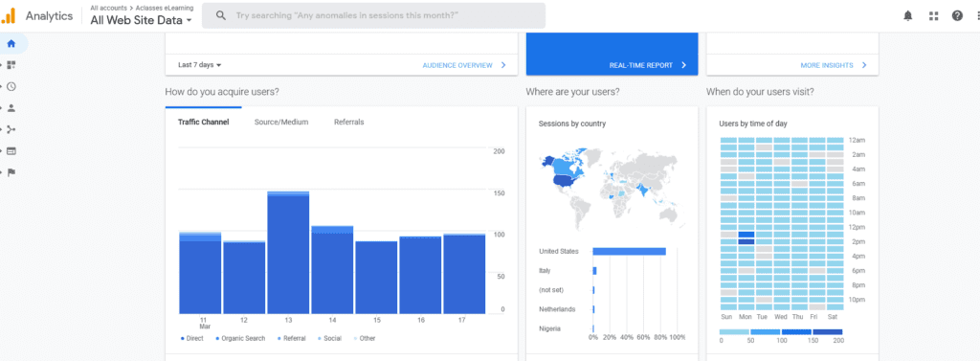980x361 pixels.
Task: Click the 13 March bar in chart
Action: (x=288, y=252)
